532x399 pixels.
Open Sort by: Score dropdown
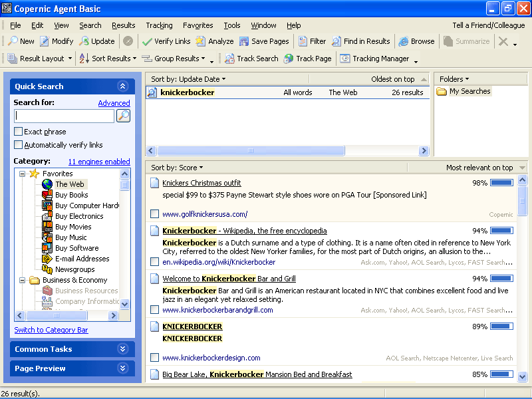[177, 168]
